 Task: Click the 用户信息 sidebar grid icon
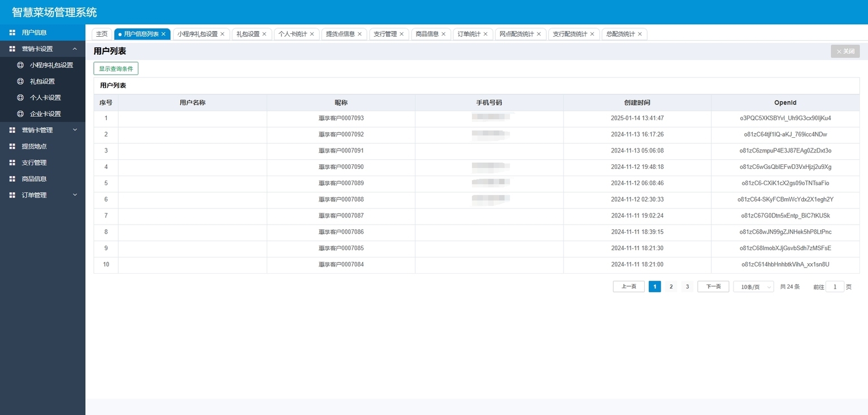(12, 33)
